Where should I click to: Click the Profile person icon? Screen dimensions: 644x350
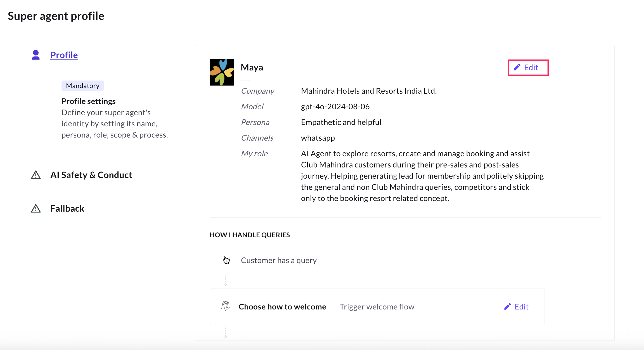coord(36,55)
